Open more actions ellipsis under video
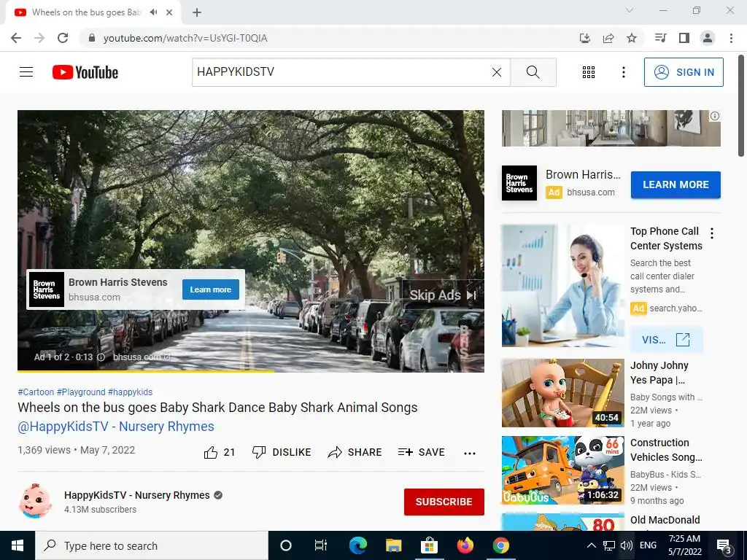747x560 pixels. tap(470, 453)
